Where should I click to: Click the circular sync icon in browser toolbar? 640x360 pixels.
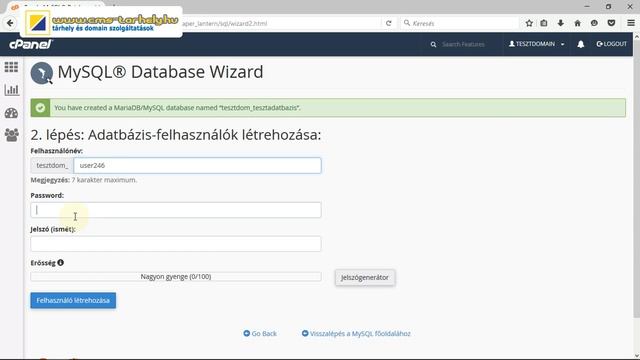(x=594, y=23)
